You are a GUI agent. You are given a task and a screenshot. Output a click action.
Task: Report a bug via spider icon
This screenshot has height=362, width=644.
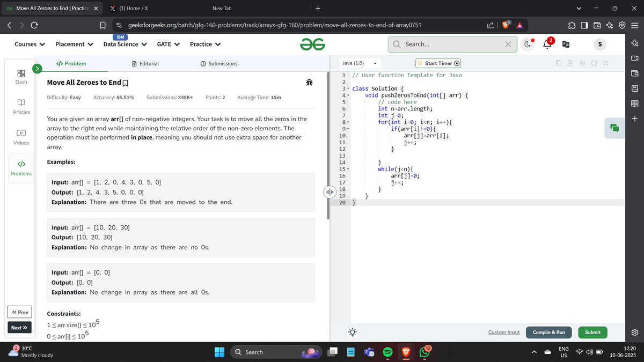309,82
